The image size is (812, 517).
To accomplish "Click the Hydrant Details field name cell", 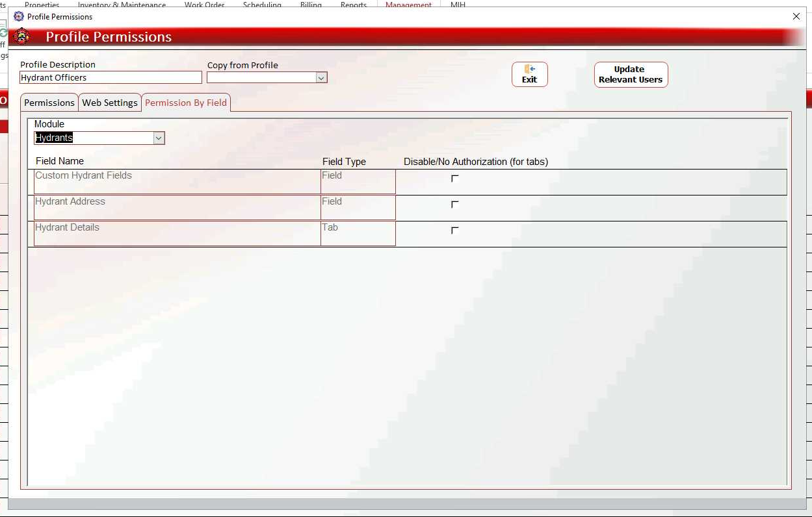I will coord(176,233).
